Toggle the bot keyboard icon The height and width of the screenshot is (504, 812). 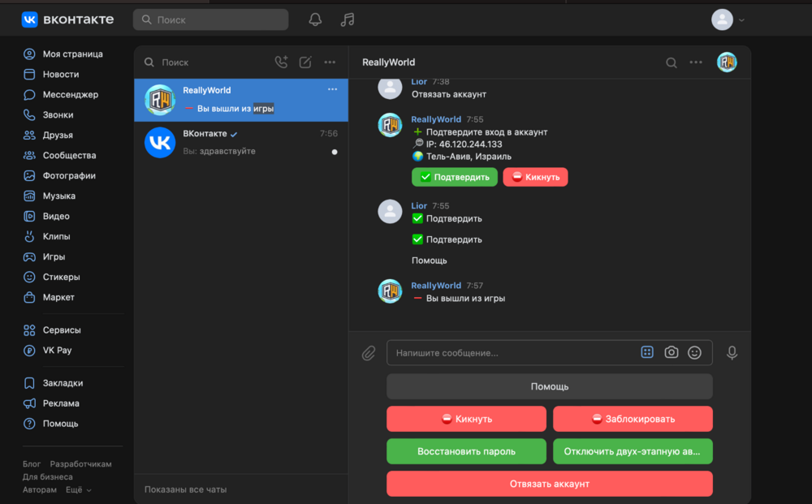point(647,352)
